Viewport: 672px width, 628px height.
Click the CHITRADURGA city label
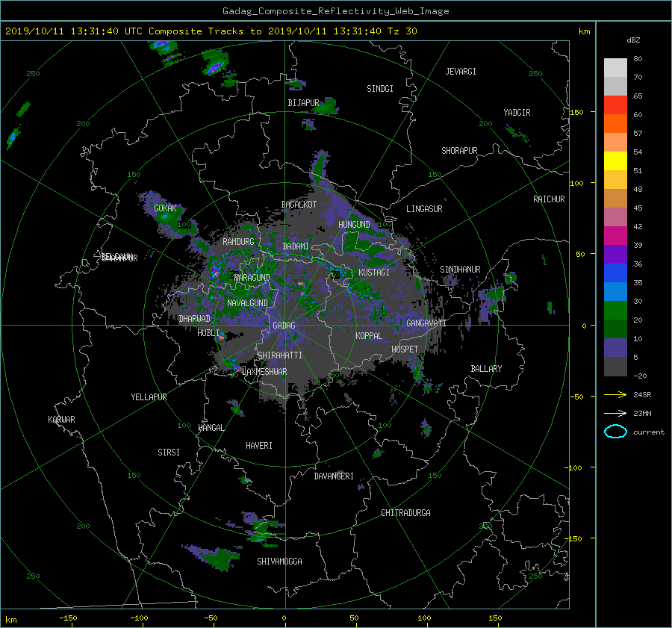pos(406,513)
